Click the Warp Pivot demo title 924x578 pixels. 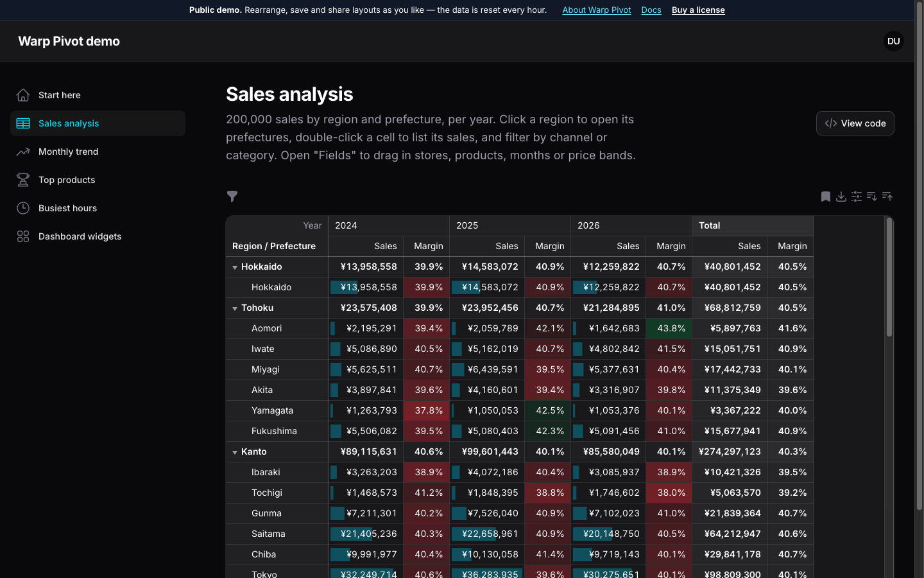click(x=69, y=41)
